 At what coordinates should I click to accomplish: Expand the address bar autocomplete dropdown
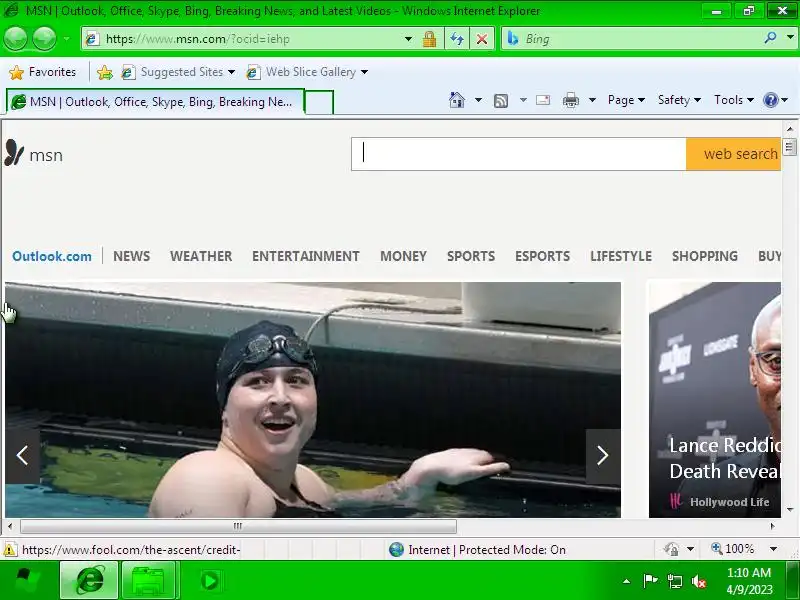coord(408,39)
